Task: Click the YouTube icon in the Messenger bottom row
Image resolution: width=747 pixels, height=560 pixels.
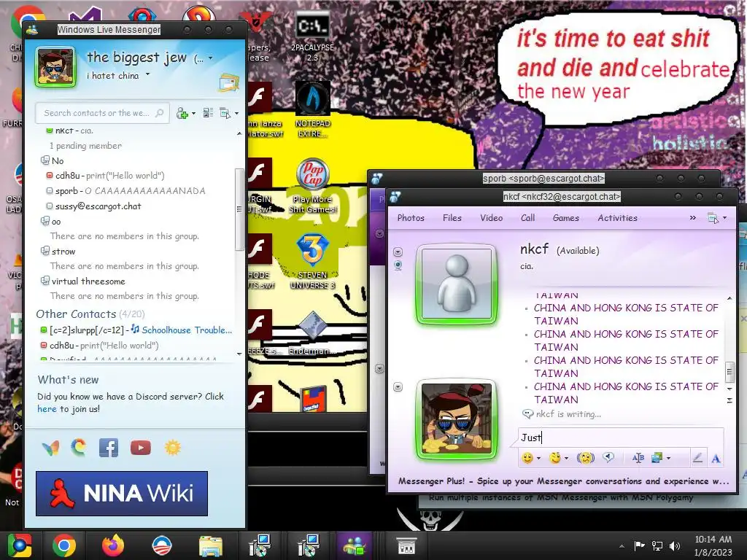Action: click(x=141, y=448)
